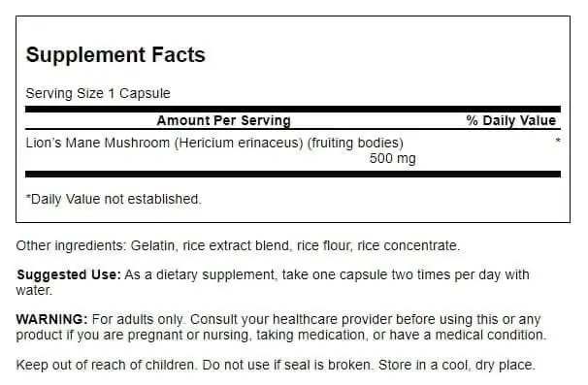588x385 pixels.
Task: Click the bold WARNING label
Action: [x=51, y=319]
